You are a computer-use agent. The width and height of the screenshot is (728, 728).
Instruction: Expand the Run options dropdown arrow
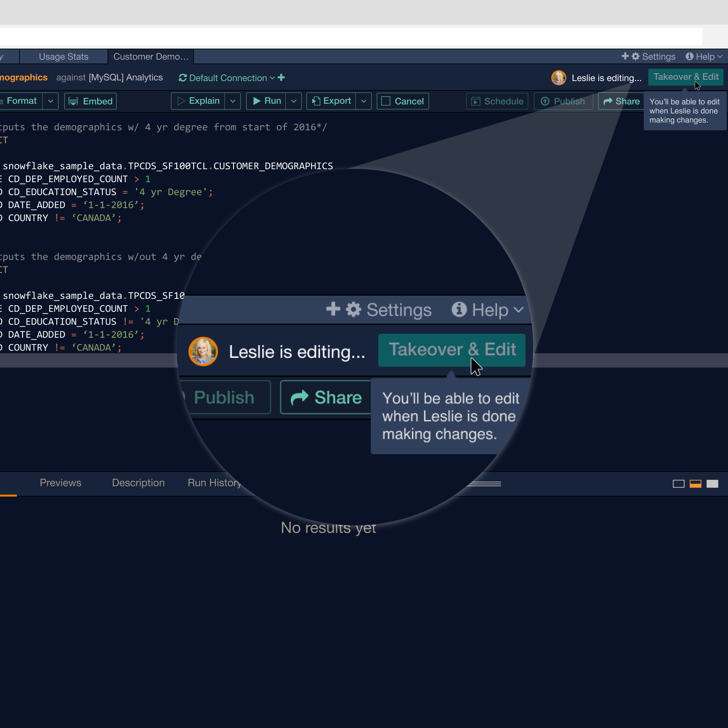[294, 101]
